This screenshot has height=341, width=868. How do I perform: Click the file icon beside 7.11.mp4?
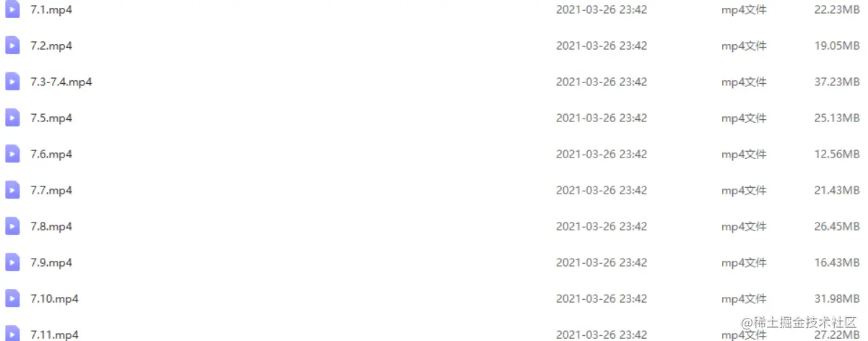pos(12,333)
